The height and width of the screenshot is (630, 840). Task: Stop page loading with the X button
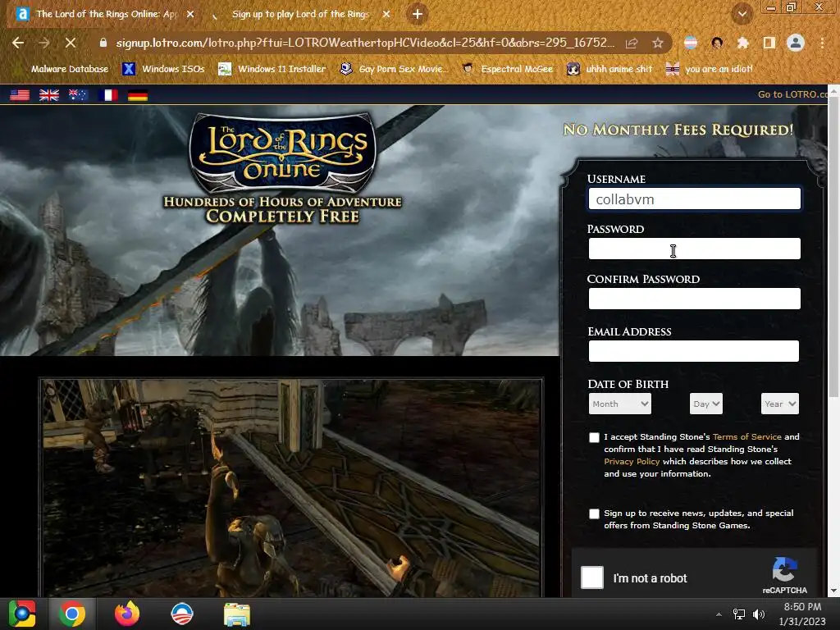click(x=71, y=43)
